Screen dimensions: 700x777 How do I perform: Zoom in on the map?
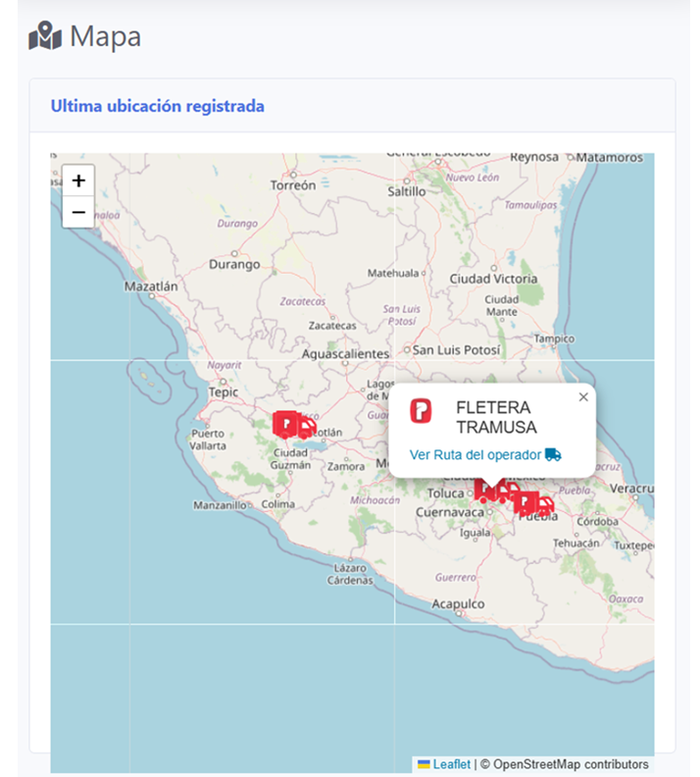tap(78, 181)
